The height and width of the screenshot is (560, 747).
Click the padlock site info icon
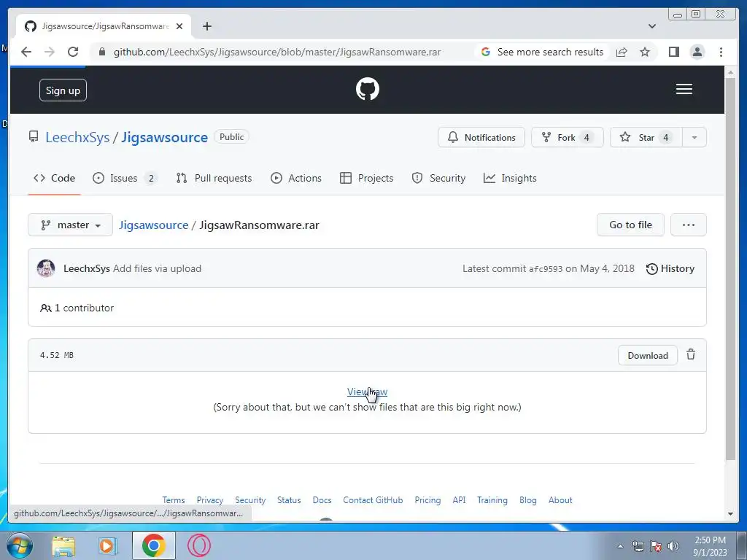click(x=101, y=52)
